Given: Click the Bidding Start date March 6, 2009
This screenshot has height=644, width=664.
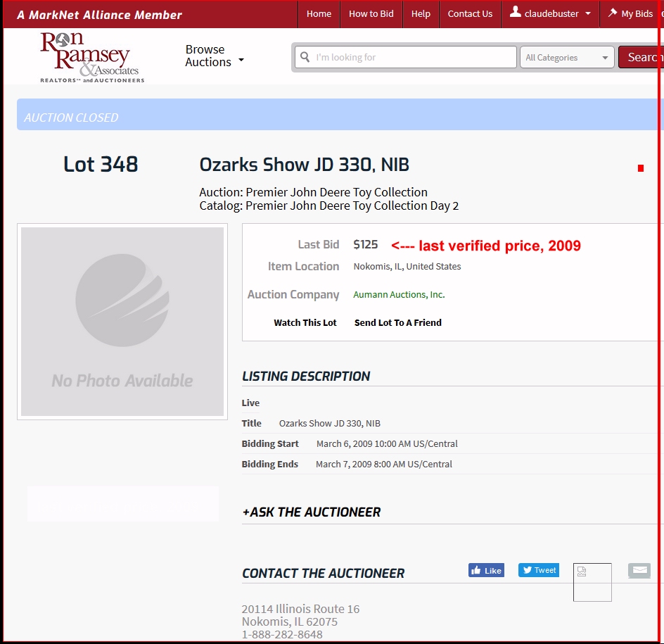Looking at the screenshot, I should pos(387,443).
